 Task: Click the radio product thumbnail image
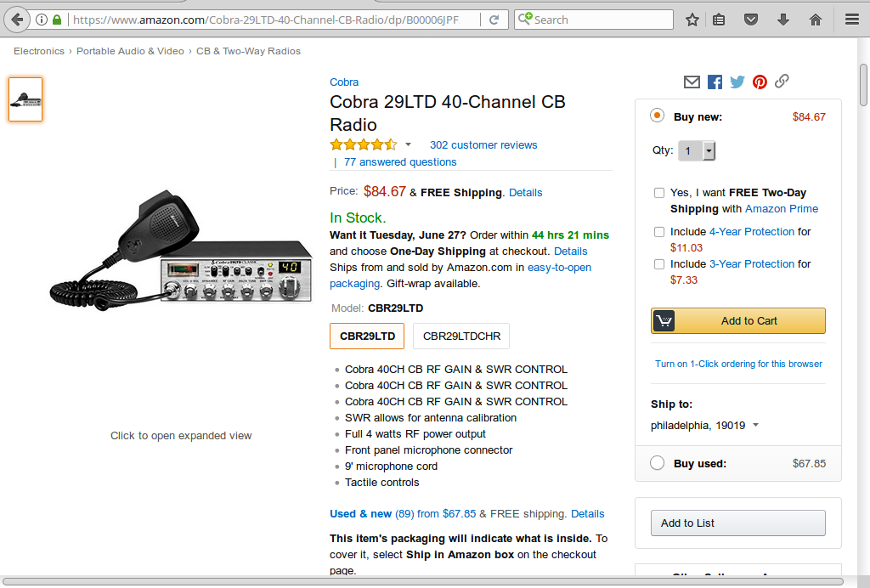(25, 99)
